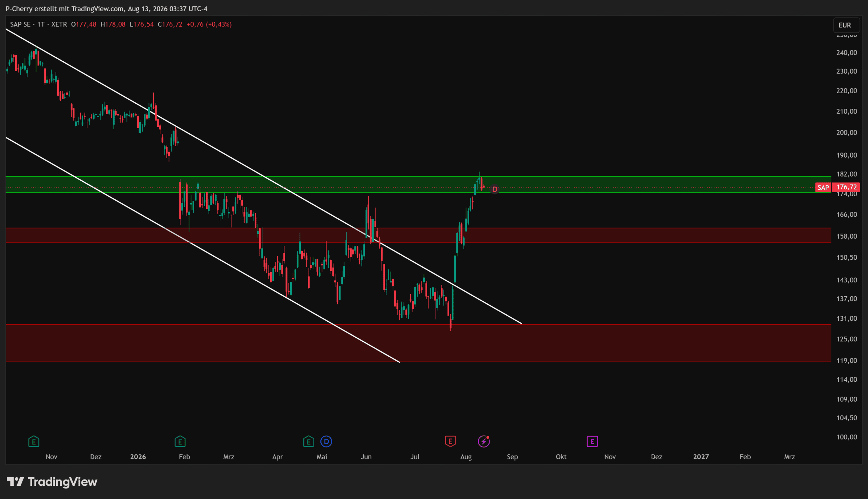Viewport: 868px width, 499px height.
Task: Click the XETR exchange label
Action: pyautogui.click(x=59, y=24)
